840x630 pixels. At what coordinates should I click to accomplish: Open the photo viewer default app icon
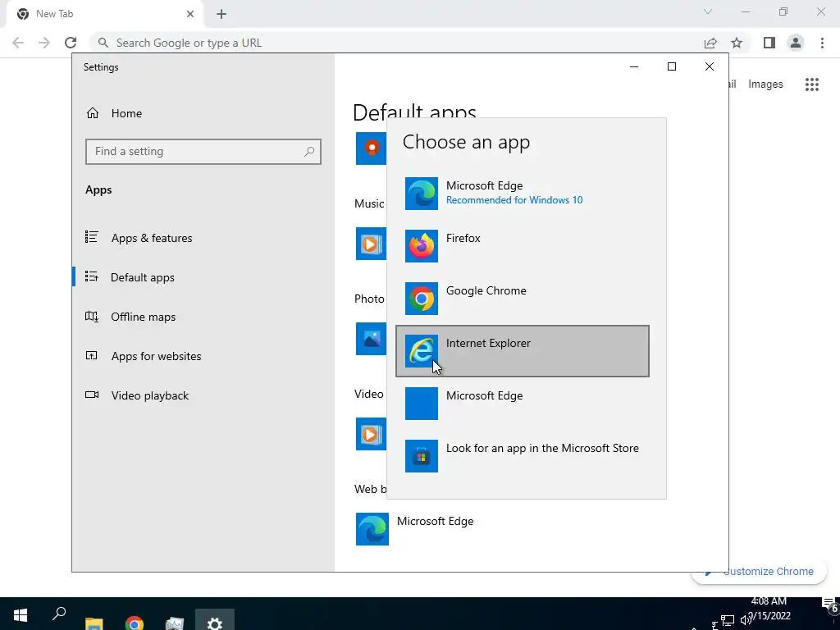pos(371,339)
